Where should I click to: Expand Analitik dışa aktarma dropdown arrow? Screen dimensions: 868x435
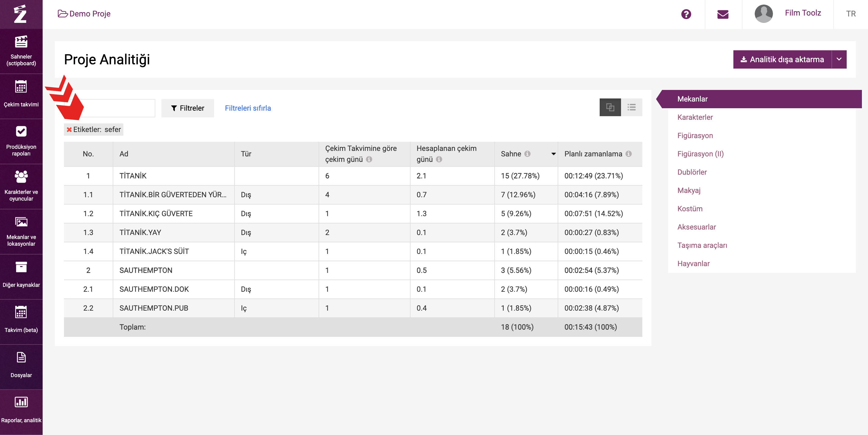[x=839, y=59]
